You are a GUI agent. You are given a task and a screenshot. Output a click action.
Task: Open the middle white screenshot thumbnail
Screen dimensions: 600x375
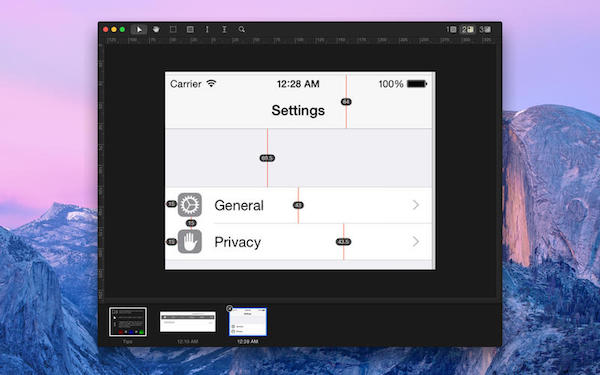click(x=188, y=322)
